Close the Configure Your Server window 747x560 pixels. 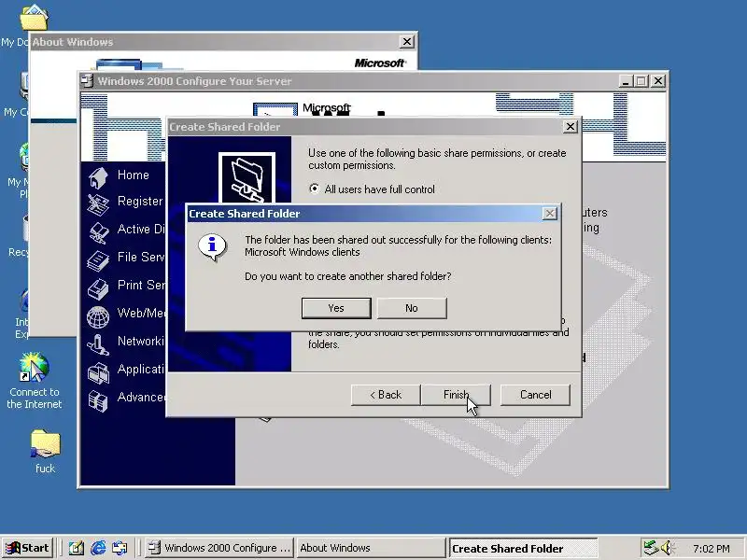click(x=658, y=81)
